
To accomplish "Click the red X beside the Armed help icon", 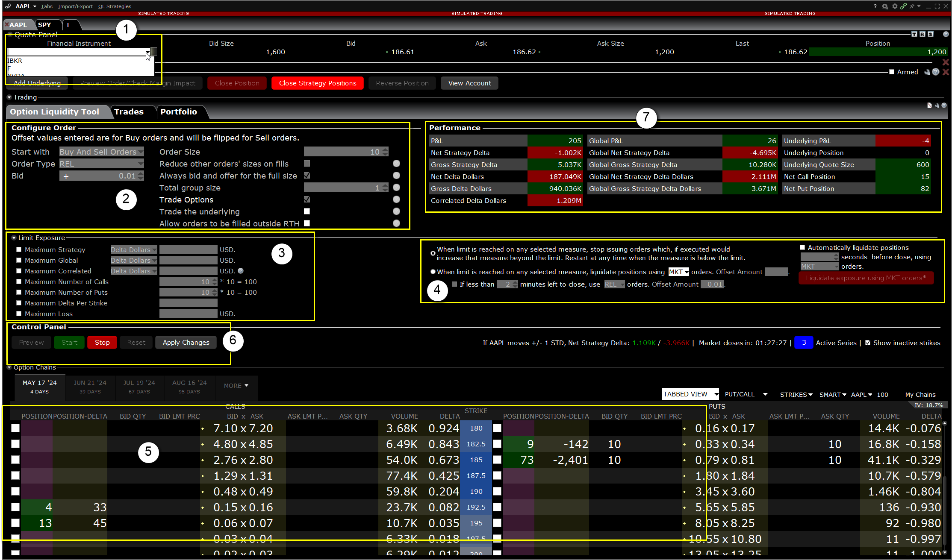I will (x=946, y=72).
